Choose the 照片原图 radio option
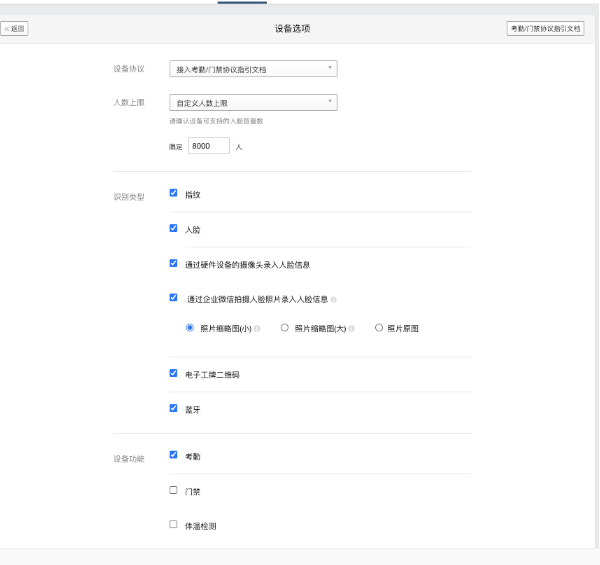The image size is (600, 565). (378, 327)
